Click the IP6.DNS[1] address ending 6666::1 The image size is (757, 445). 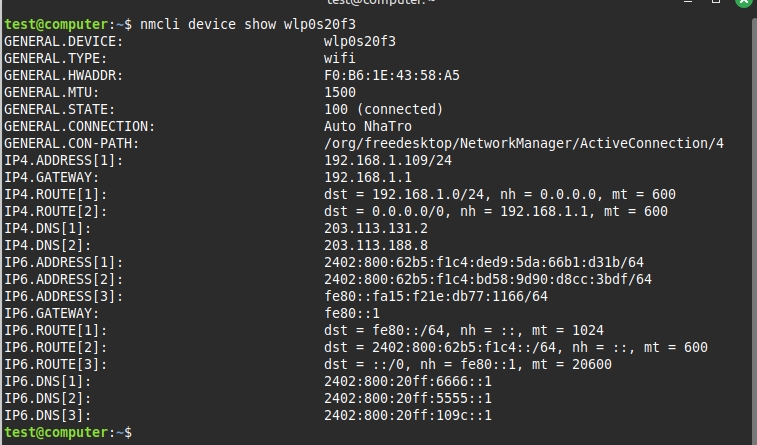(x=408, y=381)
